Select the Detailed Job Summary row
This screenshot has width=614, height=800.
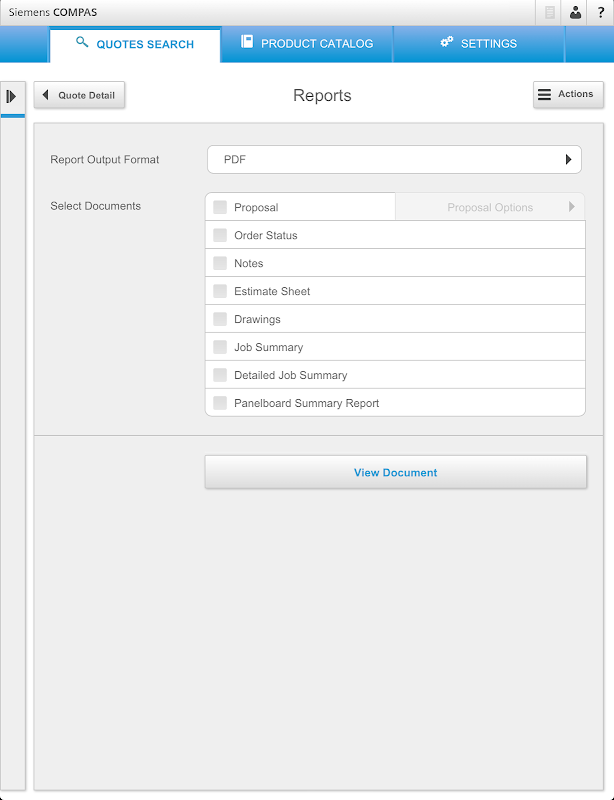(290, 375)
